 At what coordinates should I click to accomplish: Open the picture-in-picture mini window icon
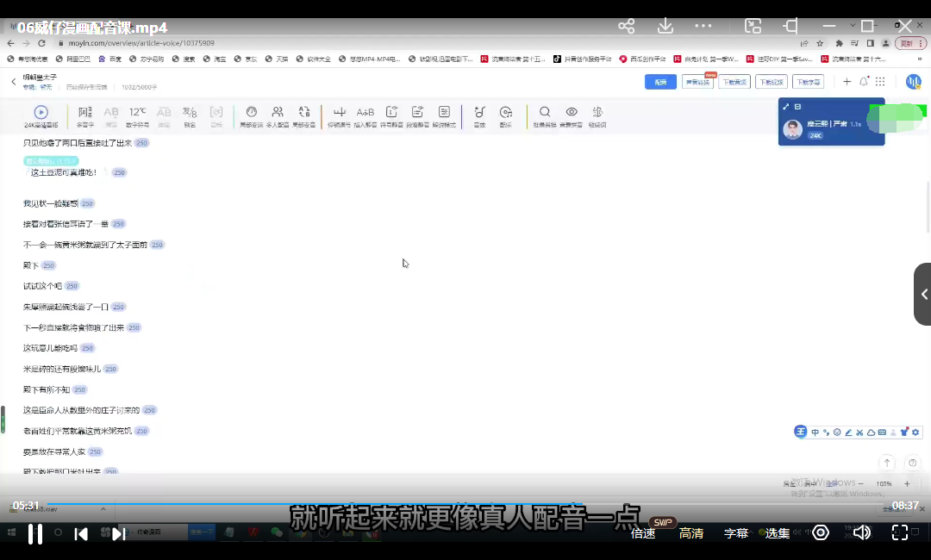tap(753, 26)
